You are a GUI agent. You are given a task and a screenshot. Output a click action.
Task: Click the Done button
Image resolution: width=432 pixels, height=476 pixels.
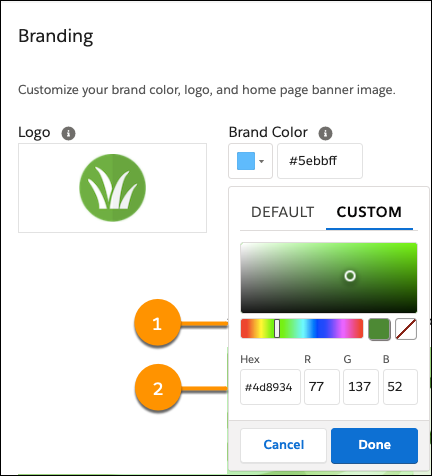(374, 445)
